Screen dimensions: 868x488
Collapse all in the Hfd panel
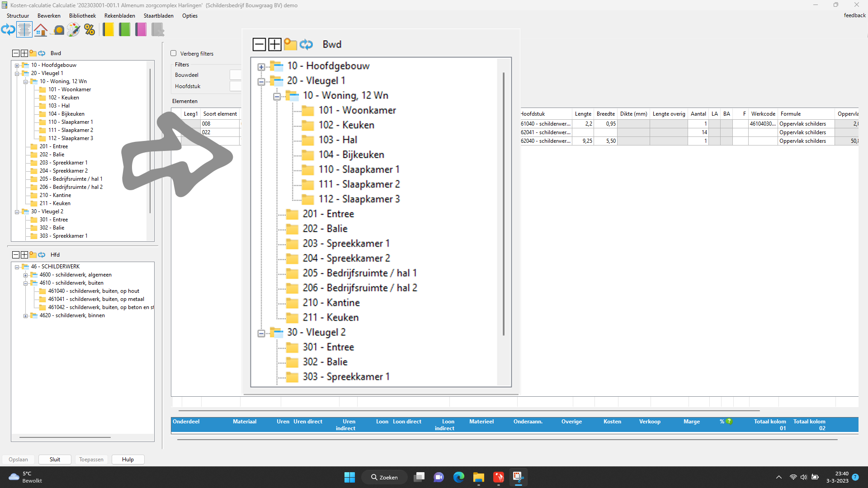click(16, 255)
